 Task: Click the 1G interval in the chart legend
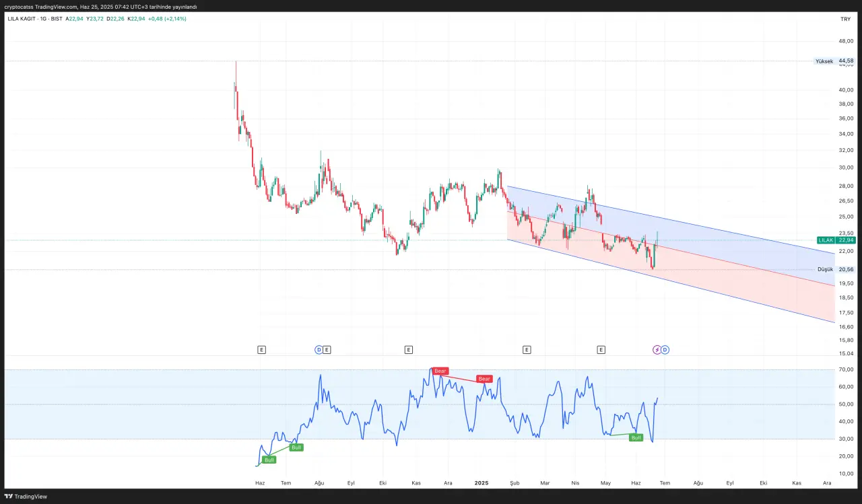[x=43, y=19]
